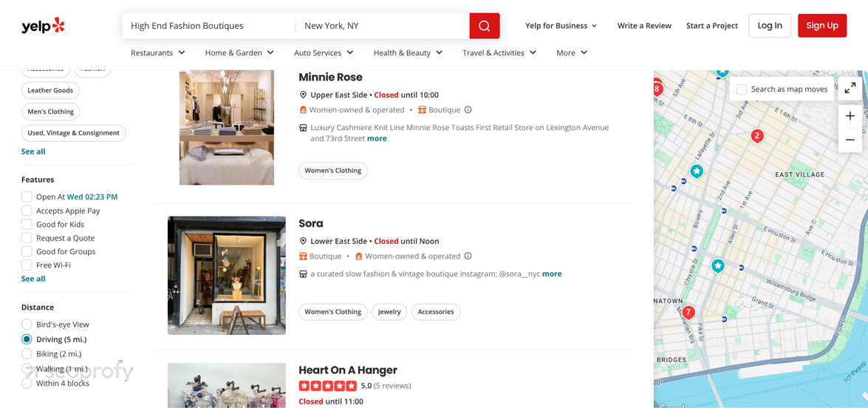Expand Sora description with more

pyautogui.click(x=552, y=273)
